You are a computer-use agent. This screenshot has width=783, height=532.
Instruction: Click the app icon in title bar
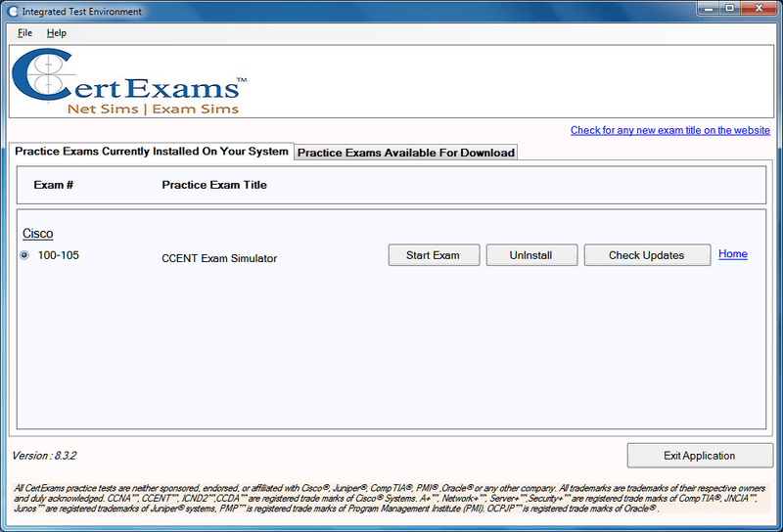pos(12,11)
